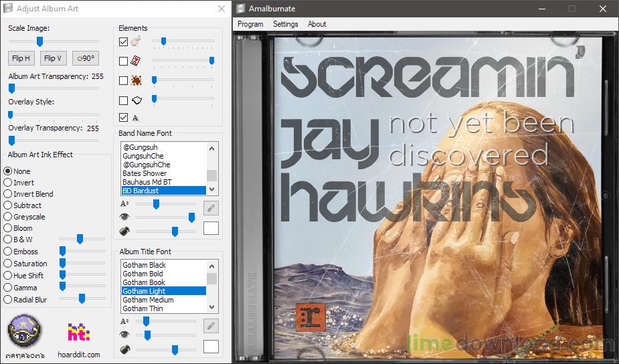
Task: Select the Bloom effect
Action: coord(18,228)
